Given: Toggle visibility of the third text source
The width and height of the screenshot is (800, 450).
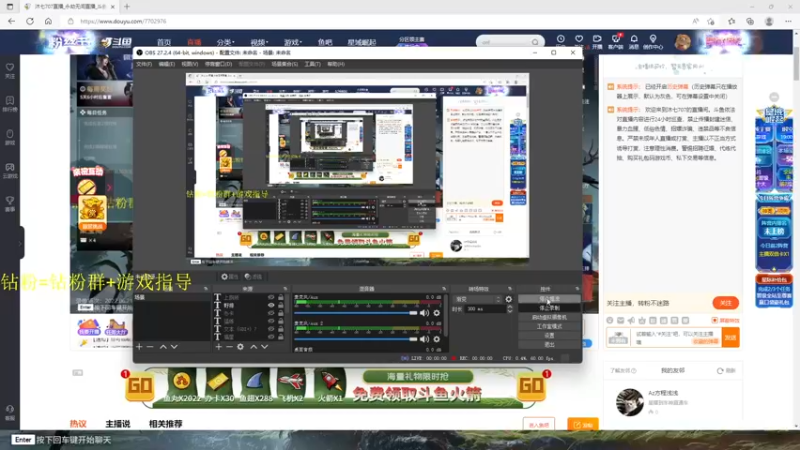Looking at the screenshot, I should tap(271, 313).
